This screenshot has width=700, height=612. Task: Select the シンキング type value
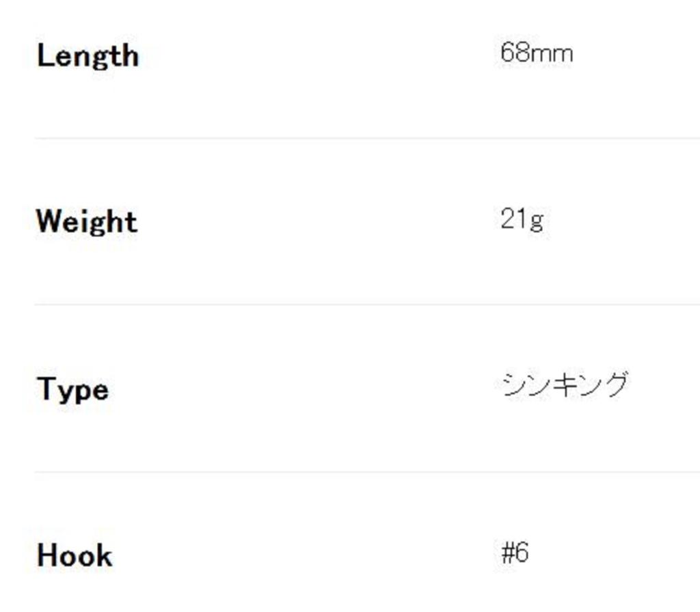click(565, 385)
